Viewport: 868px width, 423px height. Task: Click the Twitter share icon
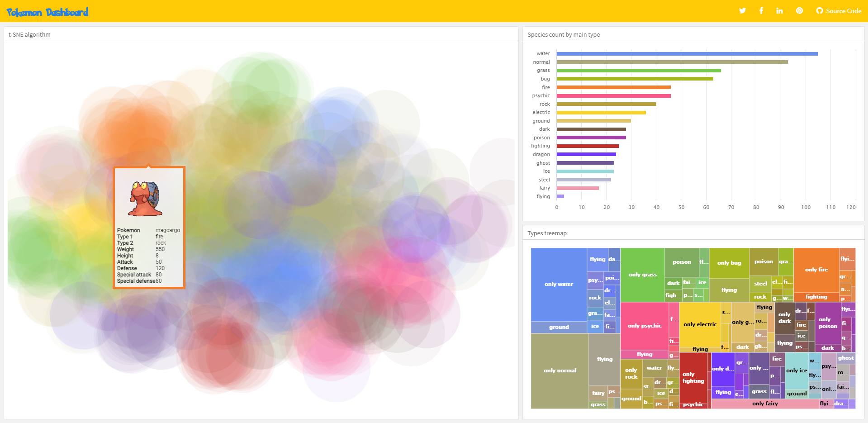click(x=742, y=11)
